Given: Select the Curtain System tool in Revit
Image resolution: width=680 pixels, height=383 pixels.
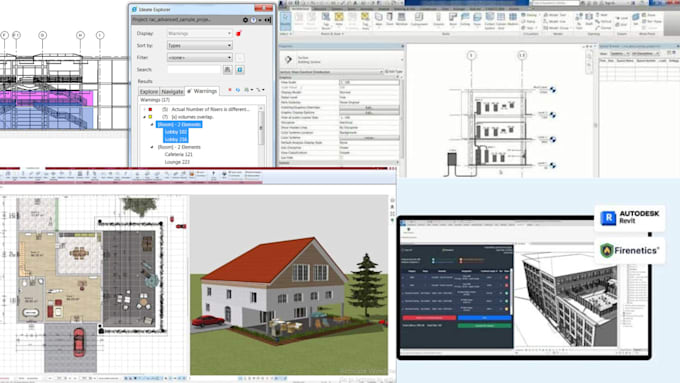Looking at the screenshot, I should (x=490, y=20).
